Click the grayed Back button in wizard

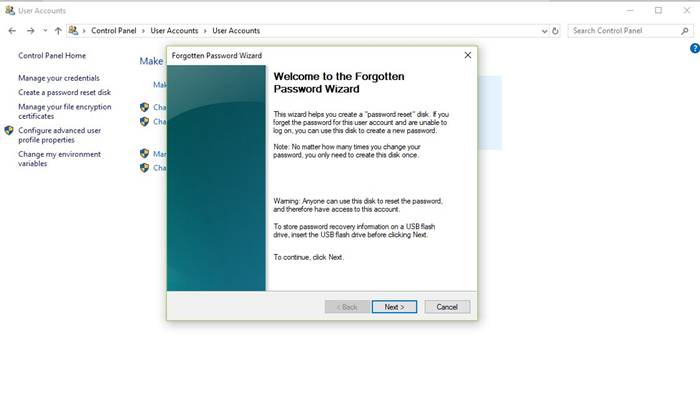(347, 307)
